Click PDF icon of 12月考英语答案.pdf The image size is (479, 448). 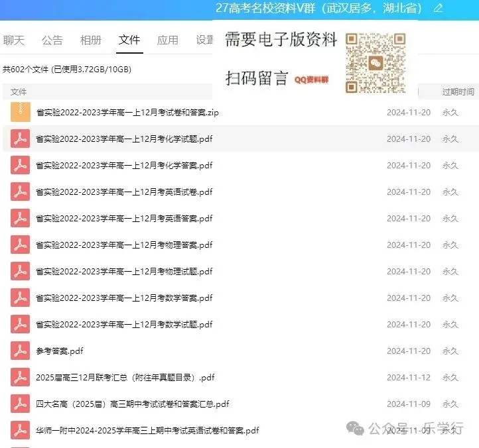[x=20, y=218]
